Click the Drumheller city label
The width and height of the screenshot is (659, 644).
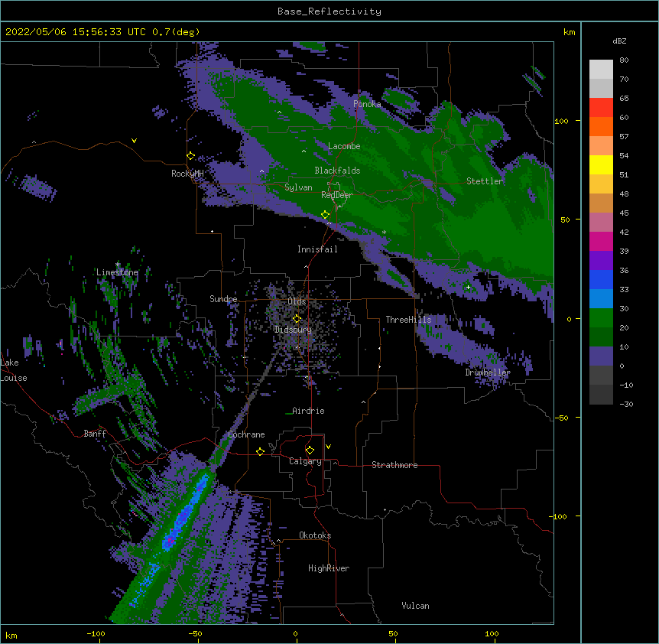(488, 372)
